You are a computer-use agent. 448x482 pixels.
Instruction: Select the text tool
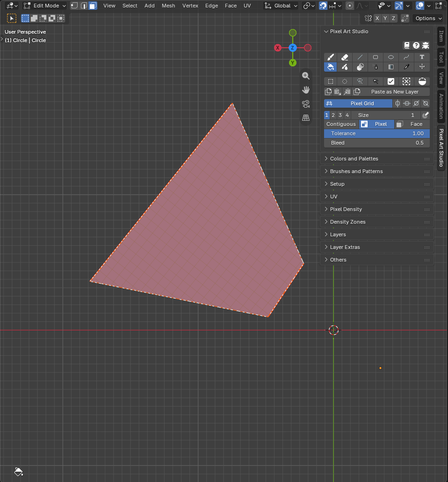pyautogui.click(x=422, y=57)
